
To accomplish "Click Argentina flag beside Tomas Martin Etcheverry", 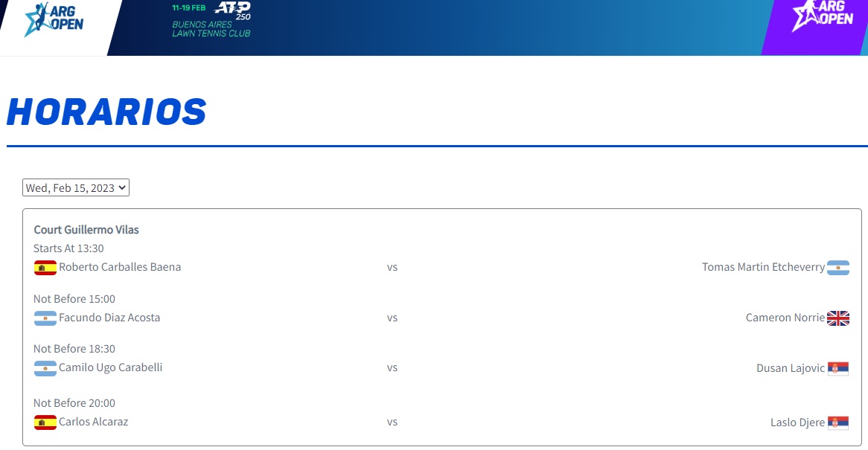I will click(838, 268).
